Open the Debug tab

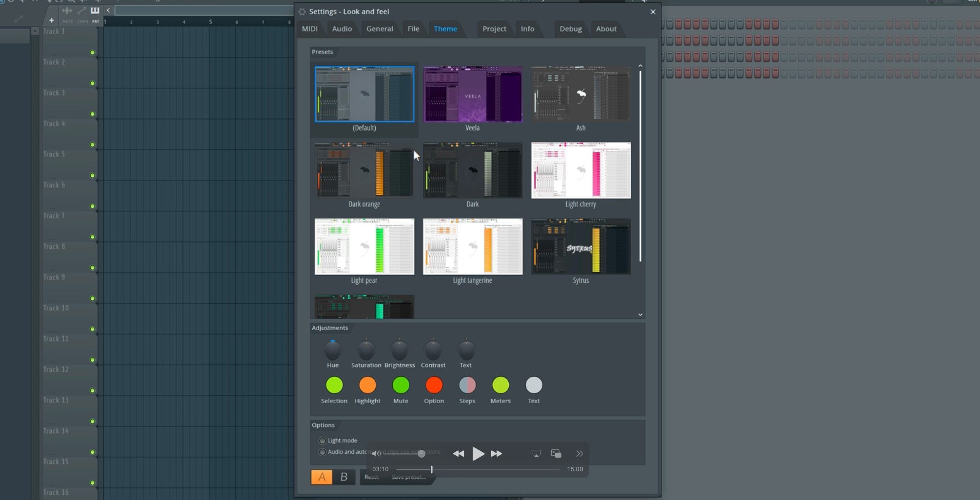[571, 29]
